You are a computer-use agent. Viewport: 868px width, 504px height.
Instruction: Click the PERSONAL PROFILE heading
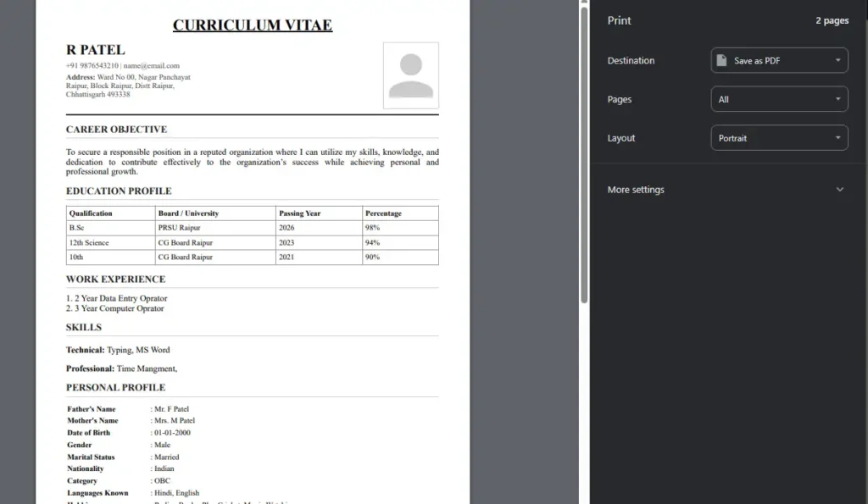click(x=115, y=388)
